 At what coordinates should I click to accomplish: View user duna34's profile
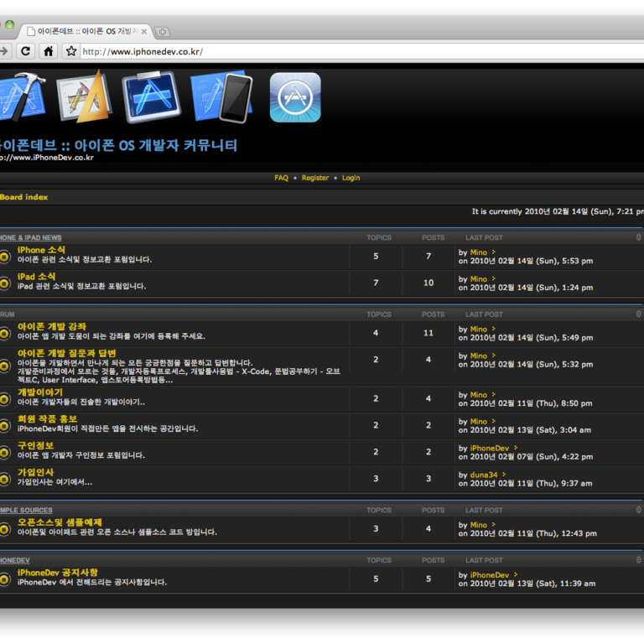point(484,475)
